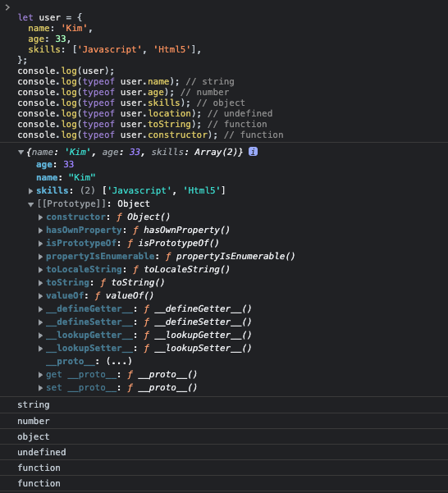This screenshot has width=448, height=493.
Task: Expand the isPrototypeOf function entry
Action: point(40,244)
